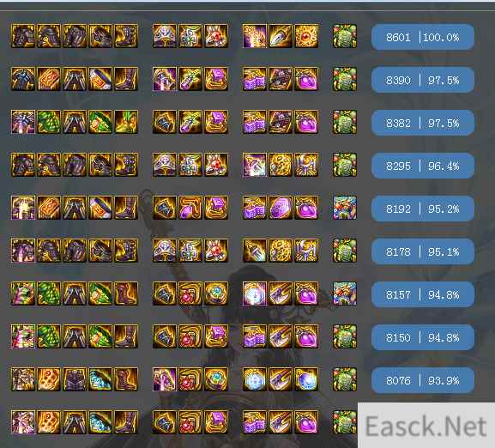
Task: Click the purple cube blocks icon in 8150 row
Action: (255, 336)
